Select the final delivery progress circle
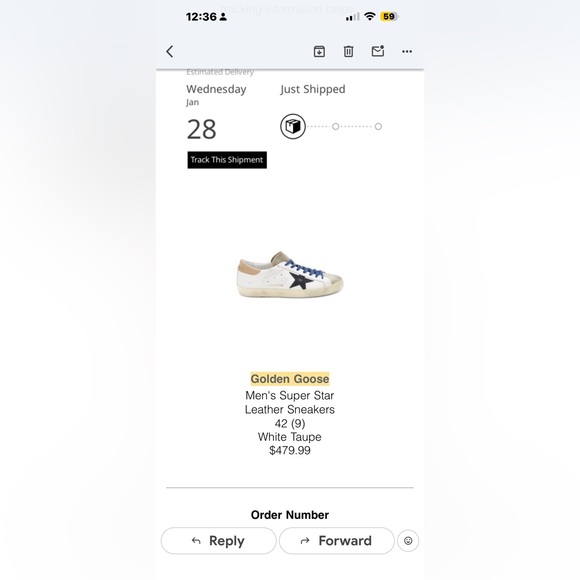580x580 pixels. [x=378, y=127]
